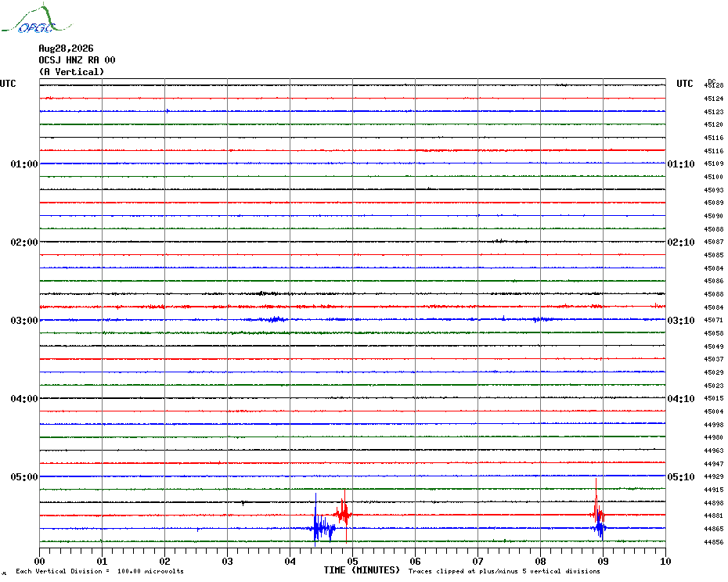Select the 03:00 time label
Viewport: 728px width, 582px height.
pyautogui.click(x=24, y=321)
